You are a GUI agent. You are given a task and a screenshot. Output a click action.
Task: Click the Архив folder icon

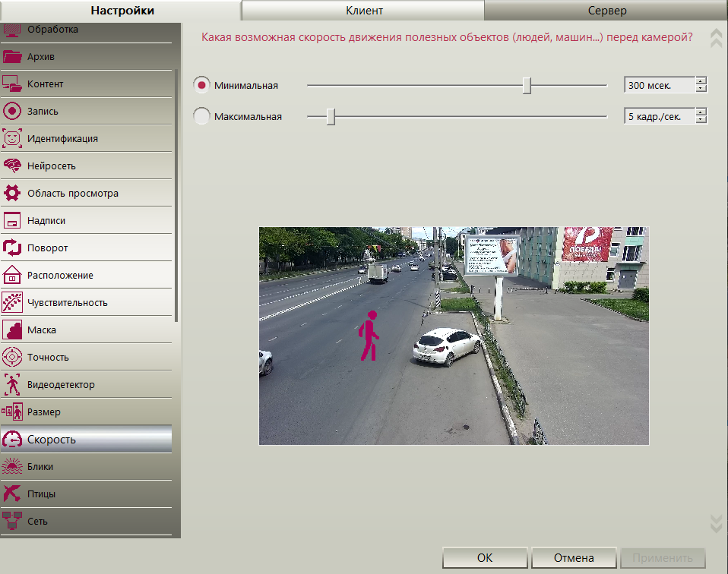click(12, 57)
